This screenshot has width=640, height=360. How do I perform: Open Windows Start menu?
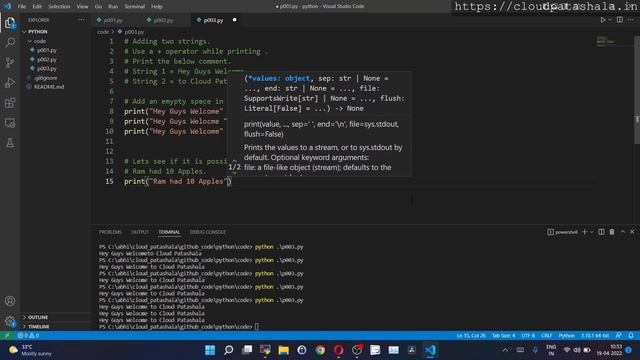pyautogui.click(x=210, y=350)
